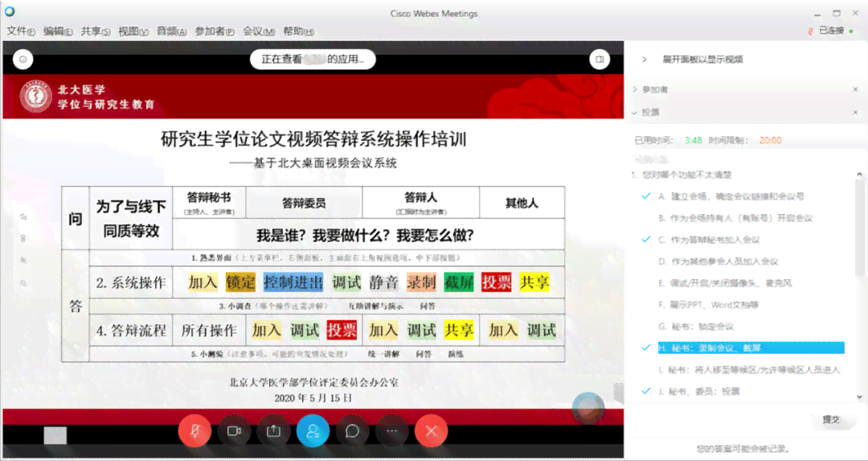Click the 正在查看…的应用 sharing status pill
Screen dimensions: 868x461
tap(313, 60)
